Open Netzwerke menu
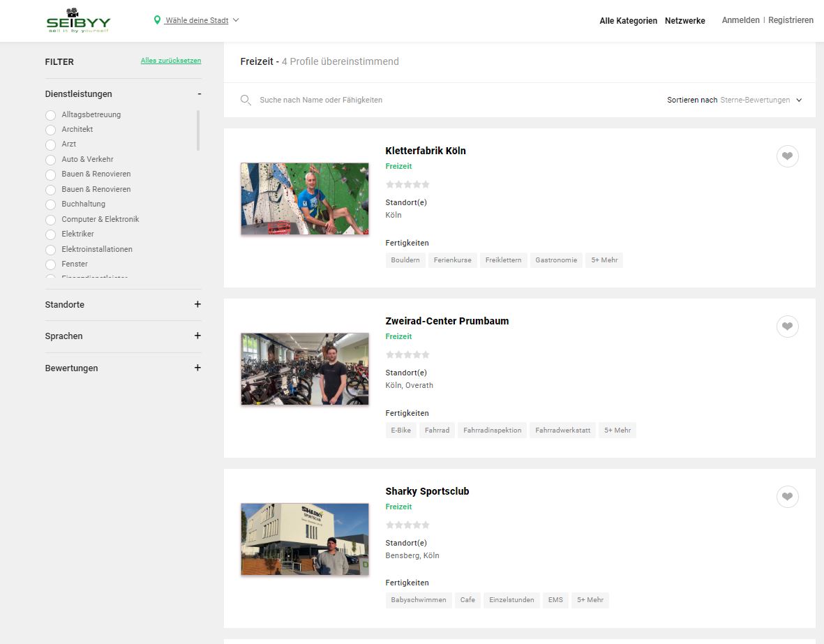Viewport: 824px width, 644px height. click(684, 21)
